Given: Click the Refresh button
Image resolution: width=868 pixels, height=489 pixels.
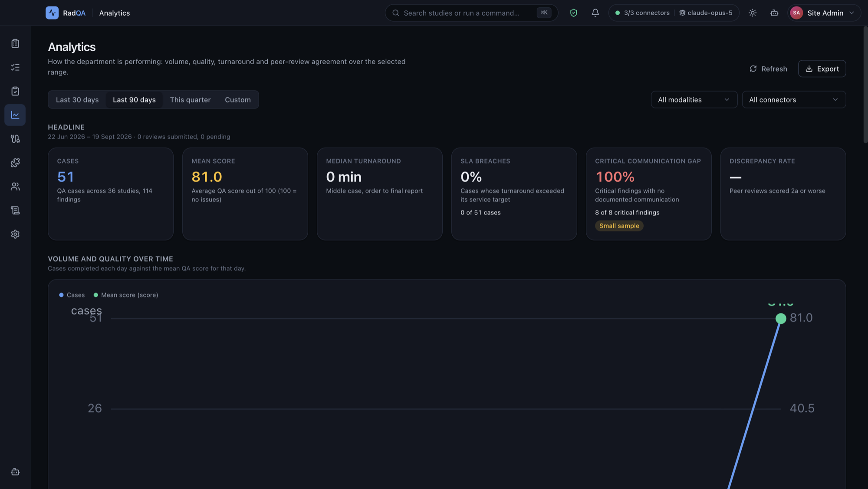Looking at the screenshot, I should click(x=768, y=69).
